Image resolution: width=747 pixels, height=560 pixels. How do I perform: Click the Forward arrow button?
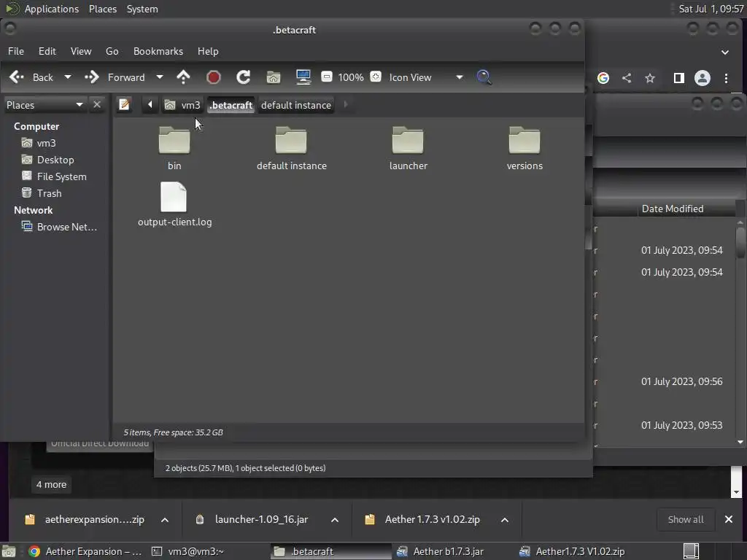[x=91, y=77]
